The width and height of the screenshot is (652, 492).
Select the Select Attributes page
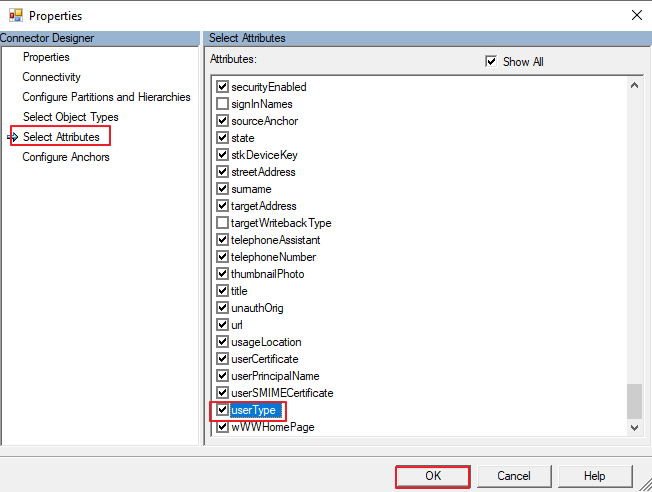pos(61,137)
